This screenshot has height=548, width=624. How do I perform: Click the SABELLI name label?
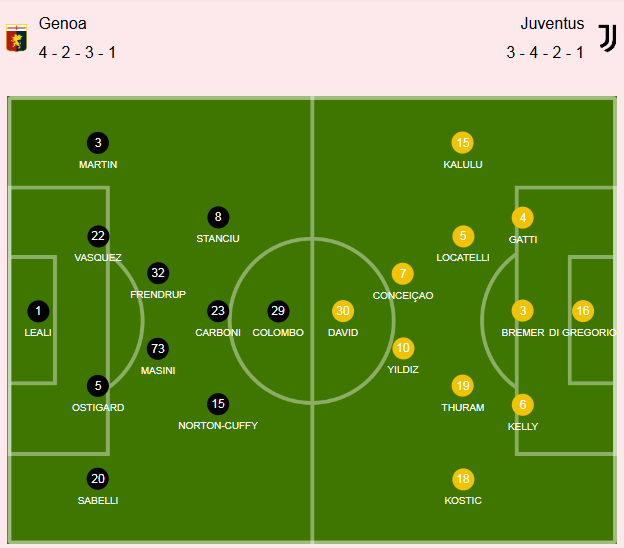(98, 501)
